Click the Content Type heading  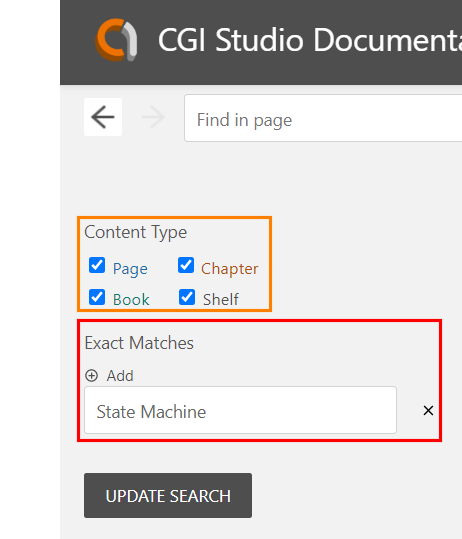point(135,232)
